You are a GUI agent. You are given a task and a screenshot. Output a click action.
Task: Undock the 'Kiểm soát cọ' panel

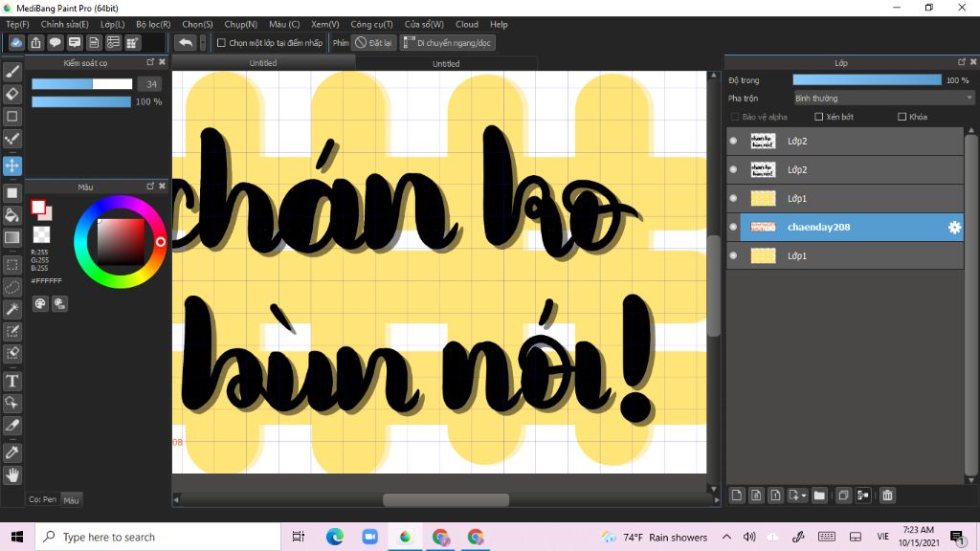tap(150, 62)
